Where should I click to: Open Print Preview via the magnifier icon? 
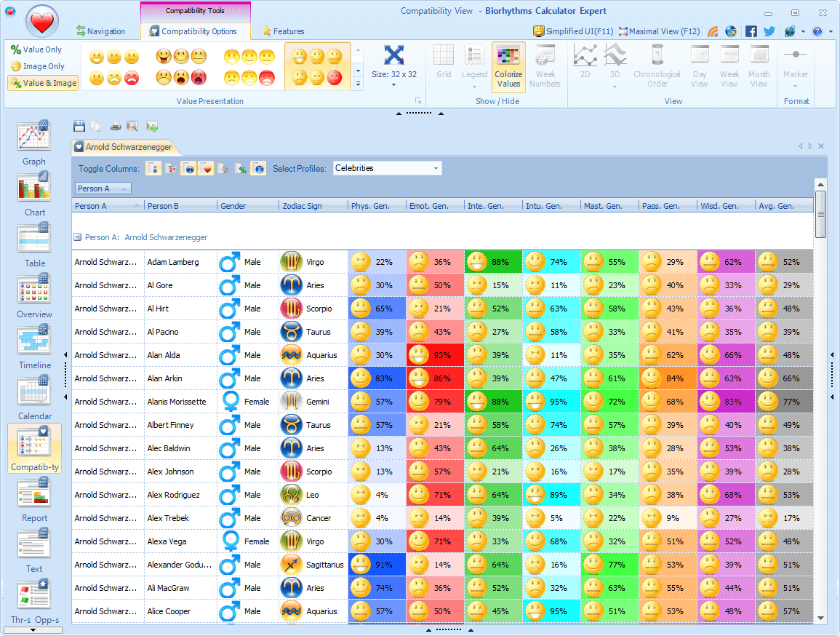click(x=132, y=127)
